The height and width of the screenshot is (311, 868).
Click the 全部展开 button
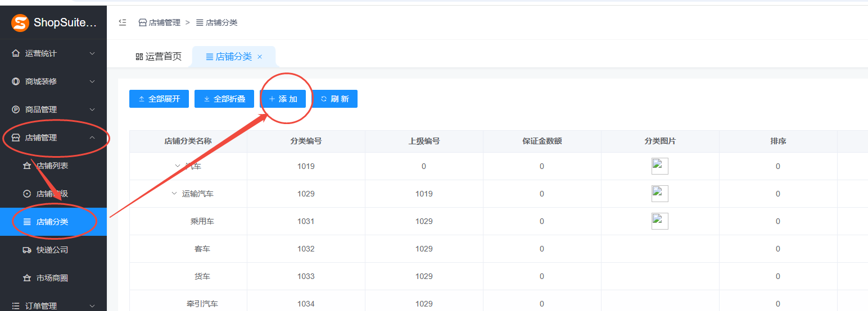(x=159, y=99)
